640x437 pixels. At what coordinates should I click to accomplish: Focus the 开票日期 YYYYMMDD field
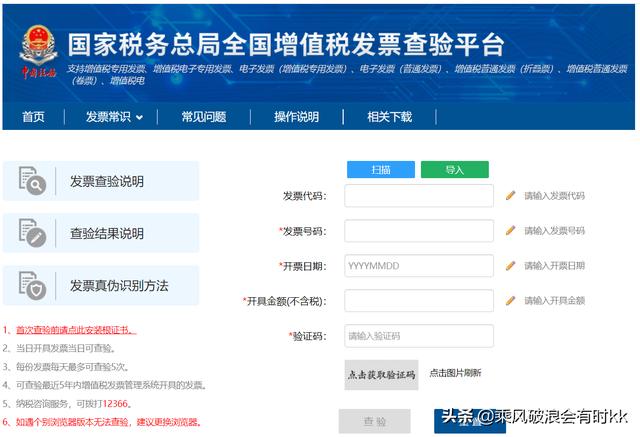pyautogui.click(x=418, y=266)
